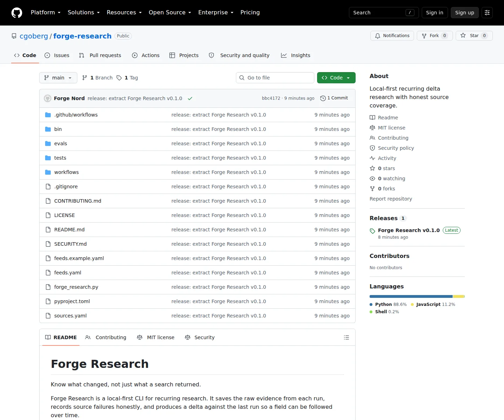Viewport: 504px width, 420px height.
Task: Click the commit history clock icon
Action: (323, 98)
